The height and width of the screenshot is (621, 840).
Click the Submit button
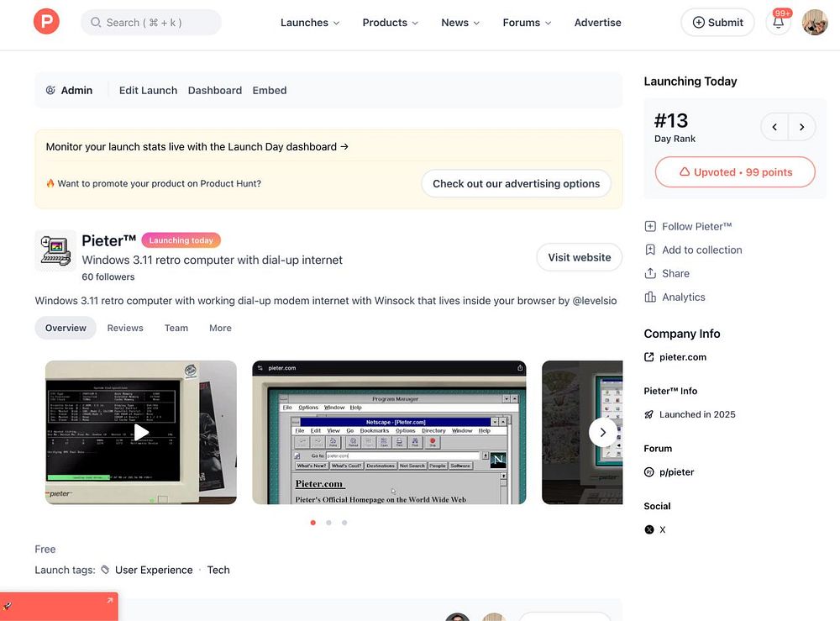718,23
